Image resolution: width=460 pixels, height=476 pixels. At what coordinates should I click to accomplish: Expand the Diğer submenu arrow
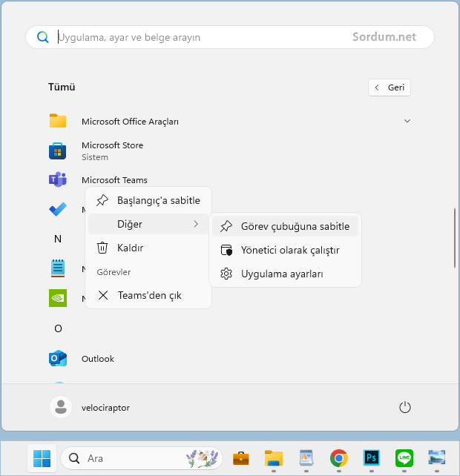click(196, 224)
